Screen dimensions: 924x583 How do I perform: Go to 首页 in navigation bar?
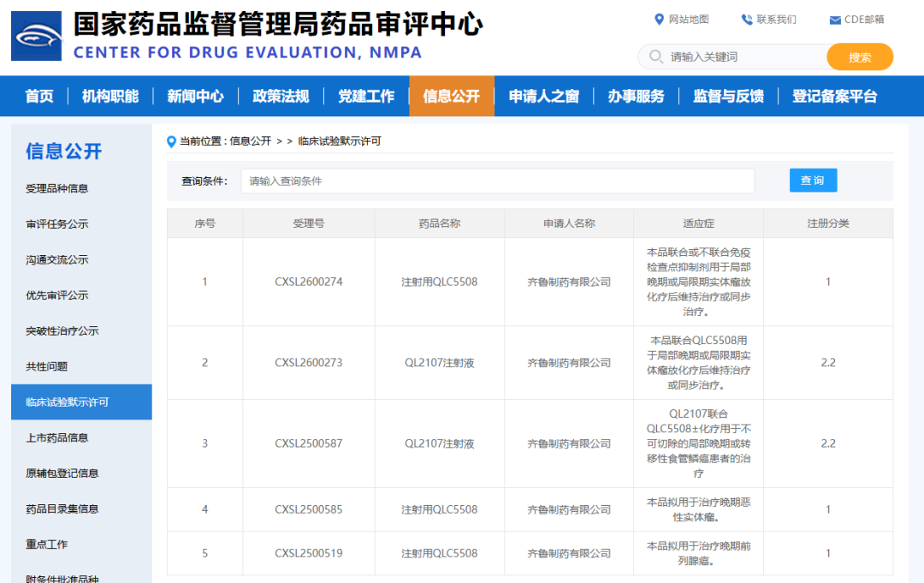(39, 96)
